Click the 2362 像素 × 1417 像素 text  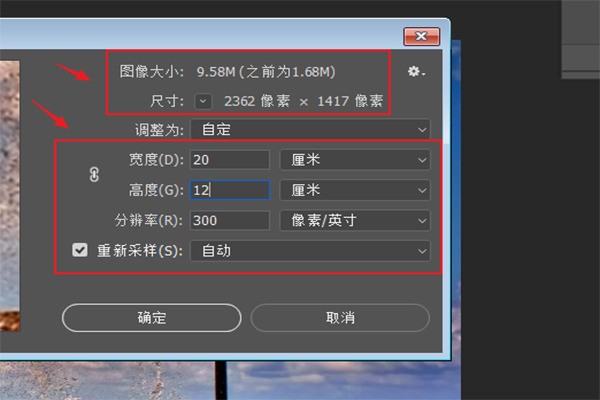(x=303, y=101)
